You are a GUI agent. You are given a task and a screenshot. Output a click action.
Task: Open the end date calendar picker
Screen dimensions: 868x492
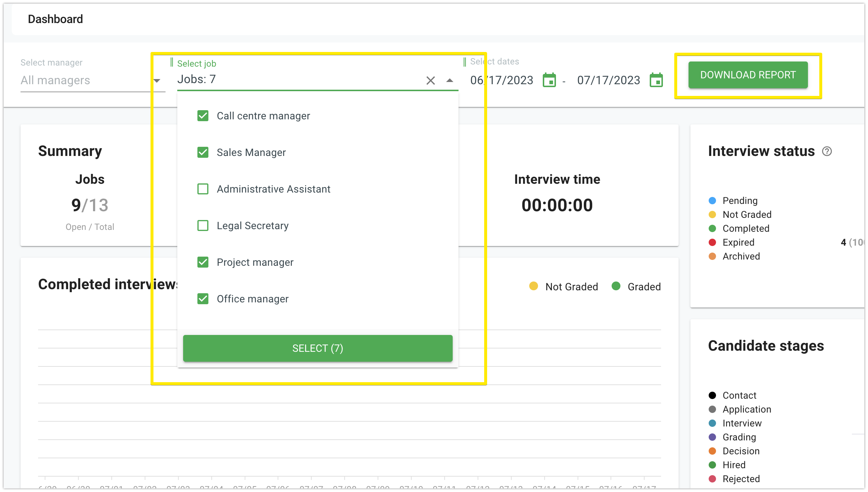[656, 80]
